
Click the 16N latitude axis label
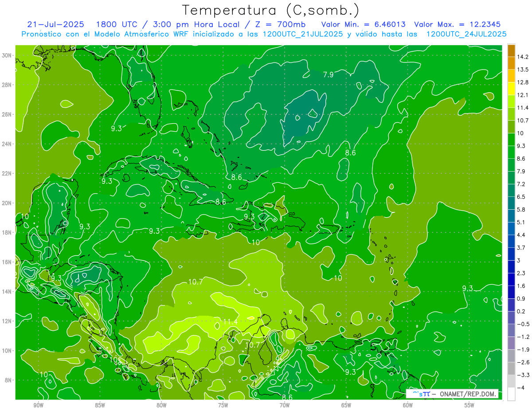[7, 262]
